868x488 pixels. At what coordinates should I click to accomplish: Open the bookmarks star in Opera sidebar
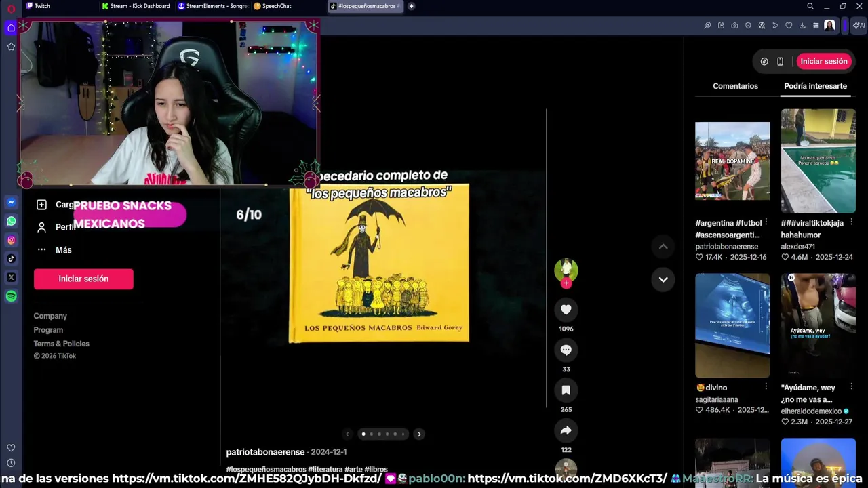[11, 47]
